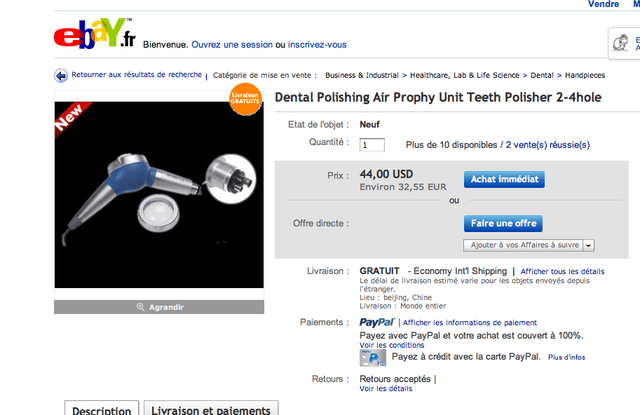Switch to the Description tab
640x415 pixels.
[x=100, y=409]
